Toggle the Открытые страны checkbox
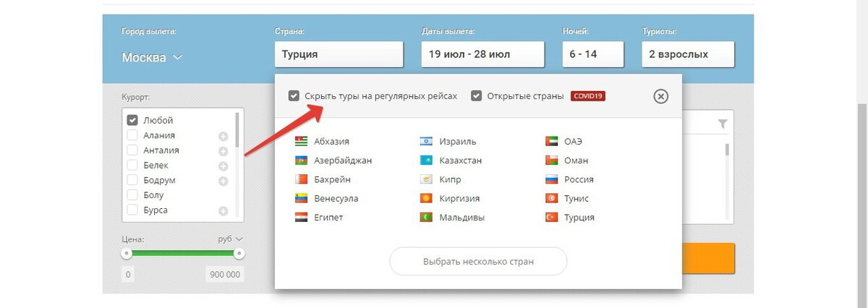This screenshot has height=308, width=868. [476, 95]
